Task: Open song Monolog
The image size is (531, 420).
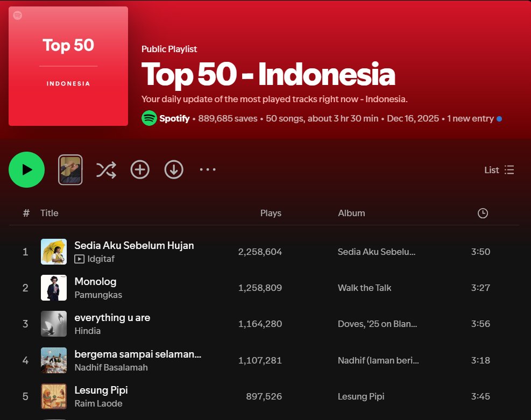Action: (95, 281)
